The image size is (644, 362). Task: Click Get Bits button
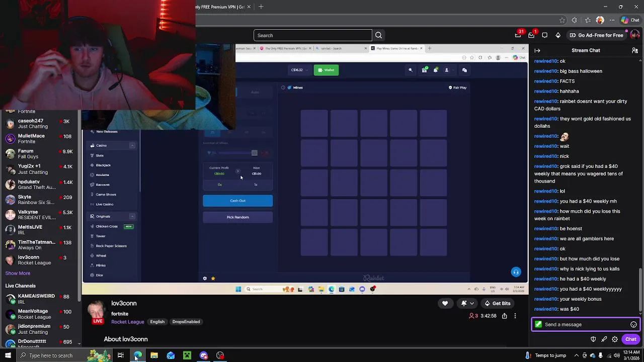click(497, 303)
